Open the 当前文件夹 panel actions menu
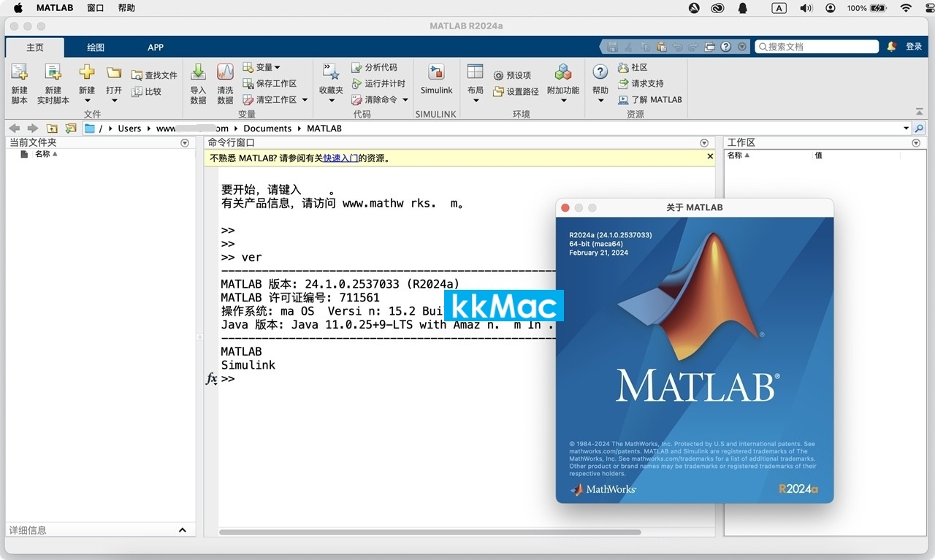The width and height of the screenshot is (935, 560). pyautogui.click(x=185, y=143)
